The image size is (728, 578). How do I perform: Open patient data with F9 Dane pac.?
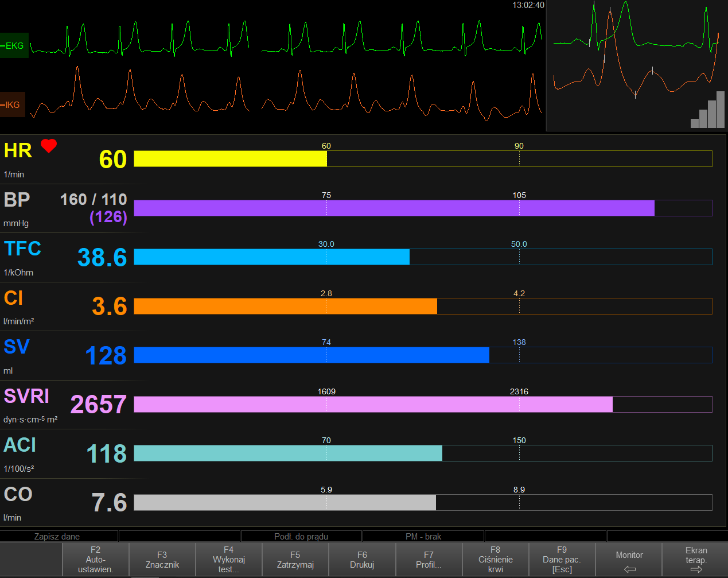tap(562, 559)
